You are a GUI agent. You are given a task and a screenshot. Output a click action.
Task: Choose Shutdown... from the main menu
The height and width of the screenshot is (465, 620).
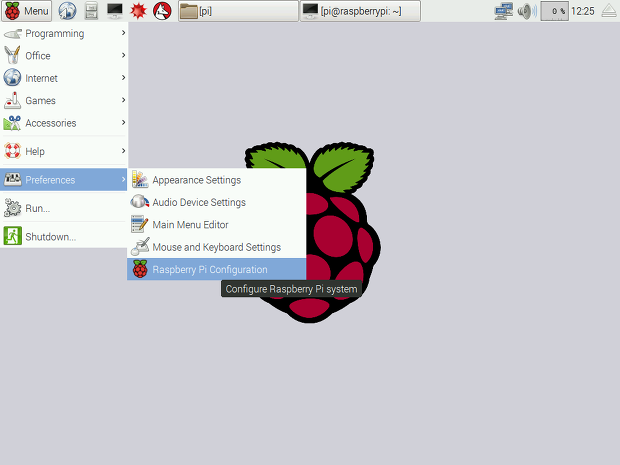click(x=64, y=236)
